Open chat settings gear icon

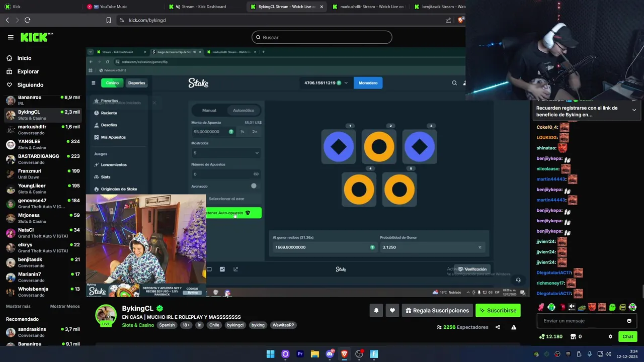click(610, 337)
